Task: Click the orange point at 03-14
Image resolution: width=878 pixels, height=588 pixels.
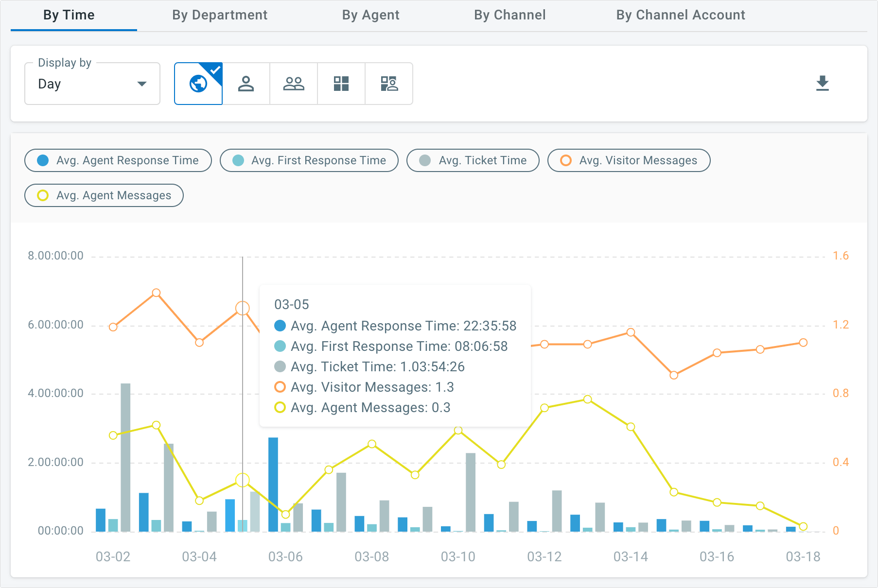Action: pos(631,332)
